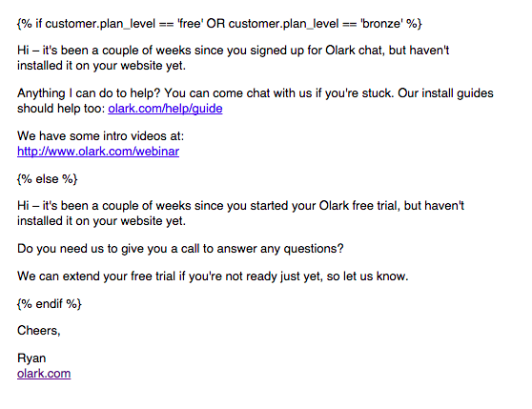Click "Do you need us to give you a call" line

(180, 249)
